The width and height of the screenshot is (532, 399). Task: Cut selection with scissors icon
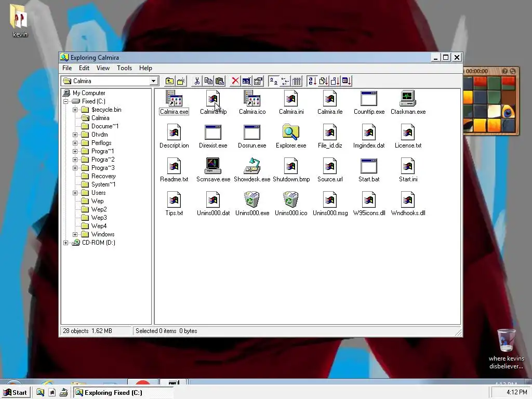pos(197,81)
